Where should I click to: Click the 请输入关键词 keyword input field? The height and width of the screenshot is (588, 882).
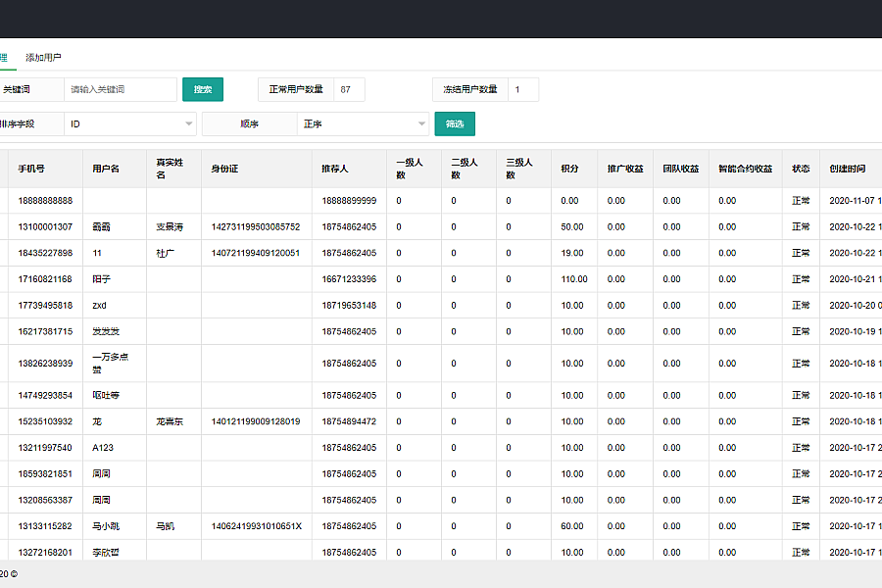coord(121,89)
